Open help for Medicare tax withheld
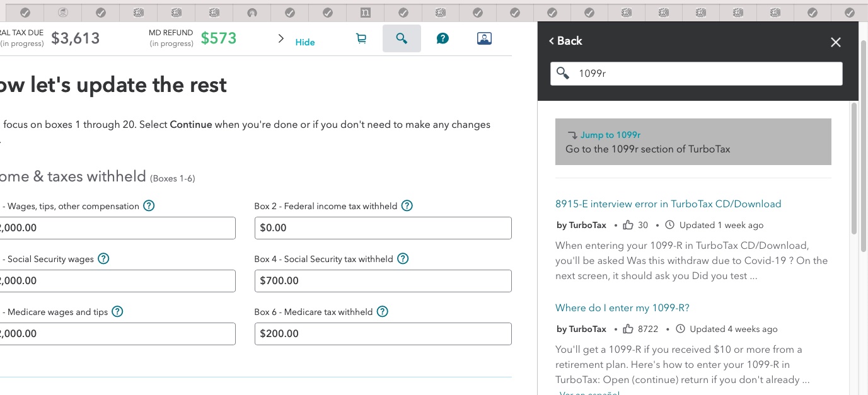Image resolution: width=868 pixels, height=395 pixels. [383, 312]
